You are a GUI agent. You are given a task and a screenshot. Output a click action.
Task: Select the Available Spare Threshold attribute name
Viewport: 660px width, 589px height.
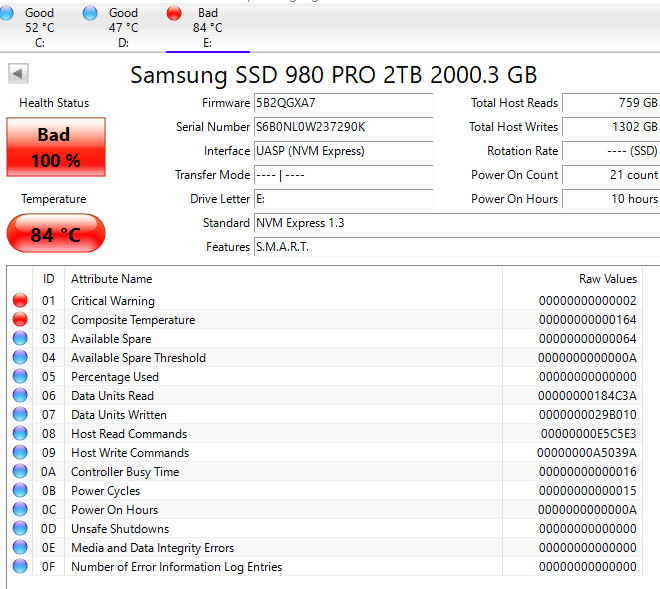pos(138,357)
